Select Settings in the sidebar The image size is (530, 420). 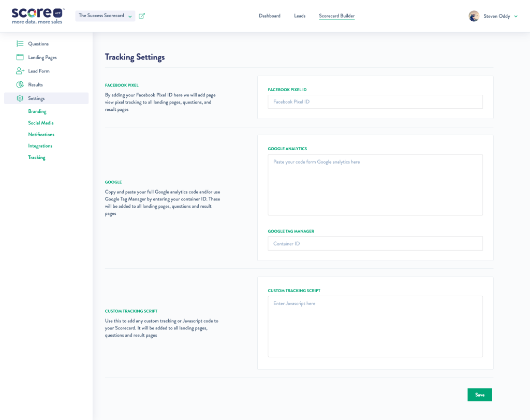(x=46, y=98)
